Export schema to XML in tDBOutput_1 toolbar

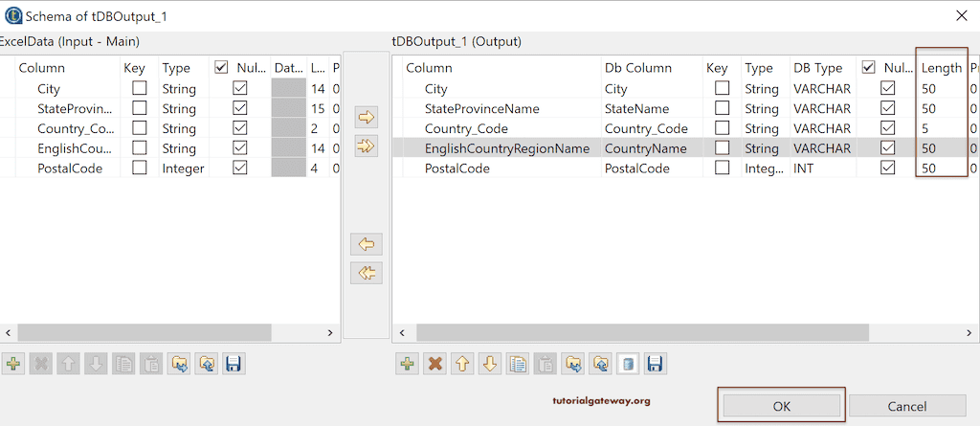pyautogui.click(x=600, y=364)
